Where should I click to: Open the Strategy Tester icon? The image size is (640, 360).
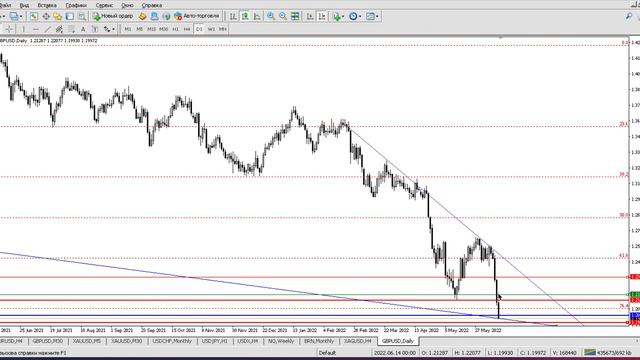(82, 16)
